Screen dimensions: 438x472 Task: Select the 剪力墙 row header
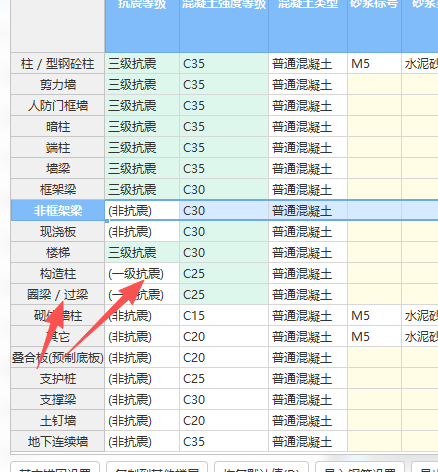click(x=58, y=84)
